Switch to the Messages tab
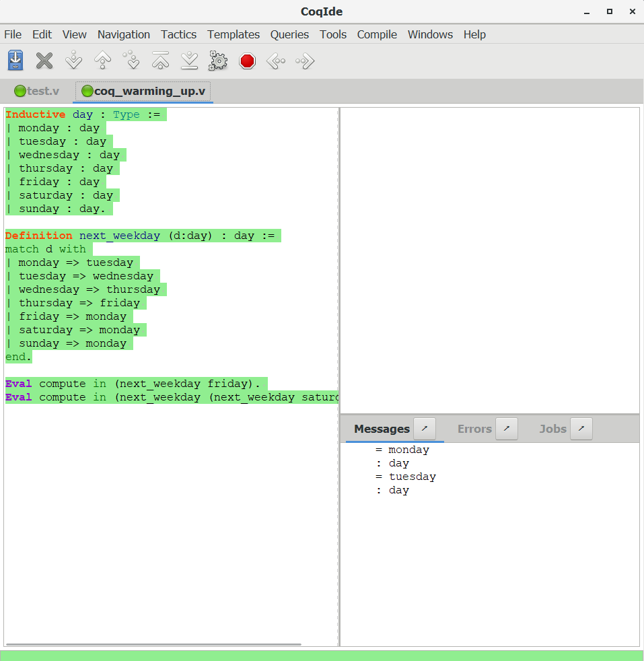This screenshot has height=661, width=644. click(382, 429)
